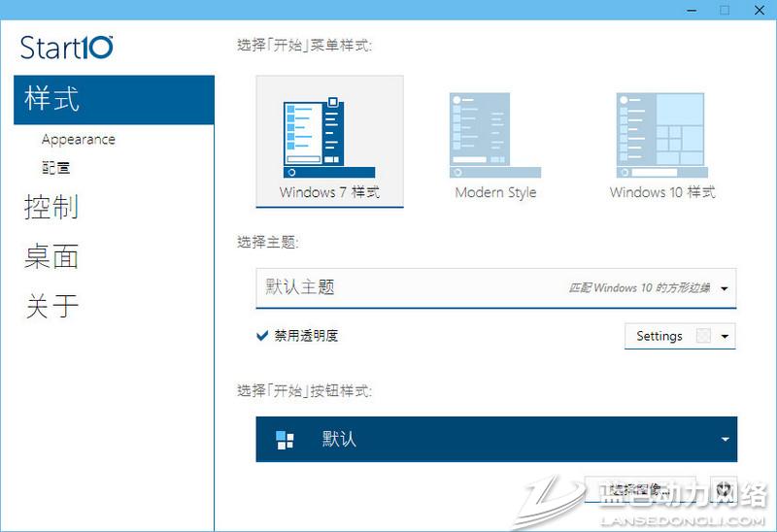Open the 关于 section
Viewport: 777px width, 532px height.
pos(51,306)
